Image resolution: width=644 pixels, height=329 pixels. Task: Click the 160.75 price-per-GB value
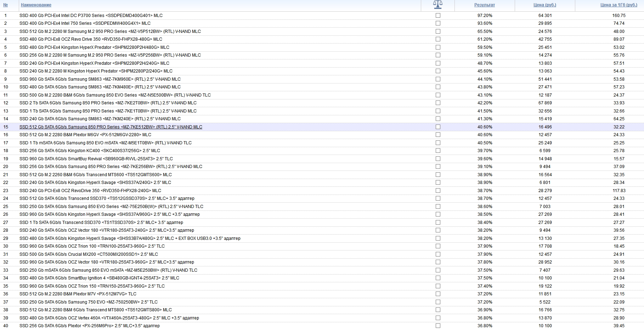(x=619, y=16)
